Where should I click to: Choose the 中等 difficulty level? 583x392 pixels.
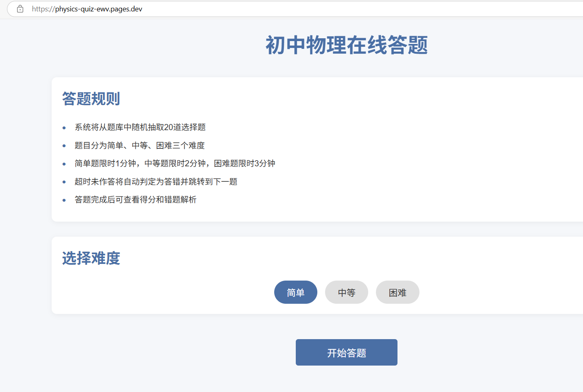[x=346, y=292]
